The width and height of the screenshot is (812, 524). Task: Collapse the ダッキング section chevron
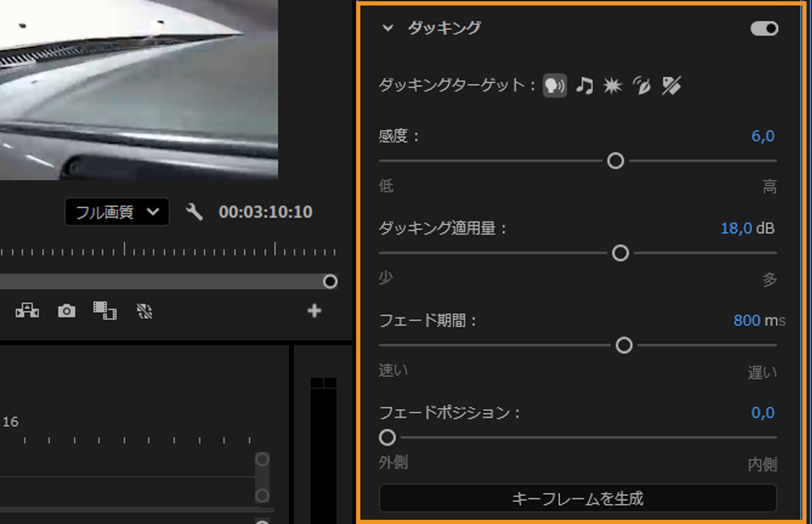point(387,29)
